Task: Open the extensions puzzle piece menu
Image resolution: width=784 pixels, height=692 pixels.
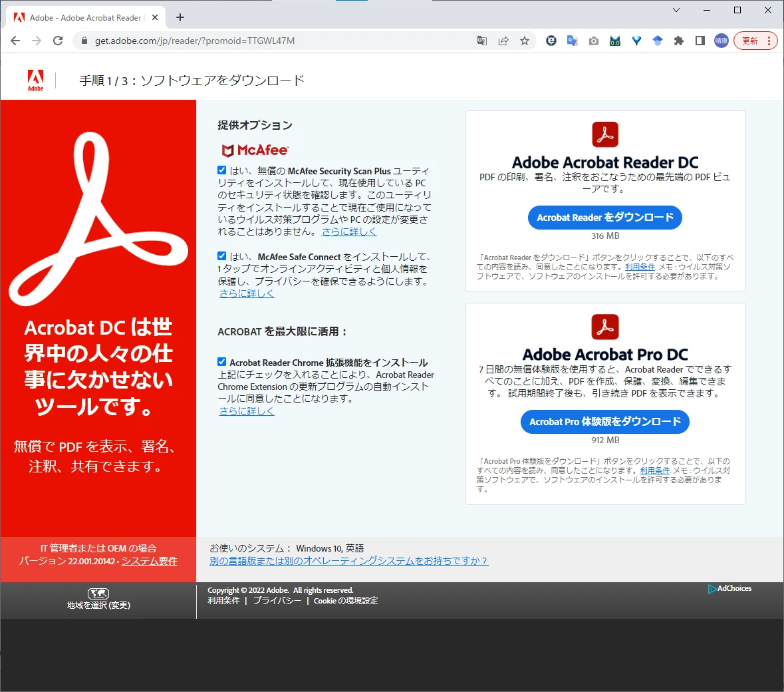Action: tap(678, 41)
